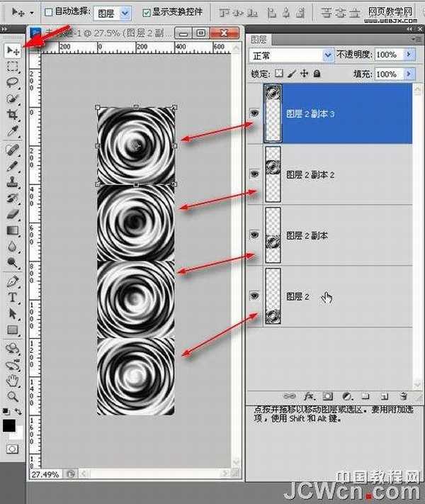425x504 pixels.
Task: Hide layer 图层 2 副本 3
Action: pyautogui.click(x=254, y=113)
